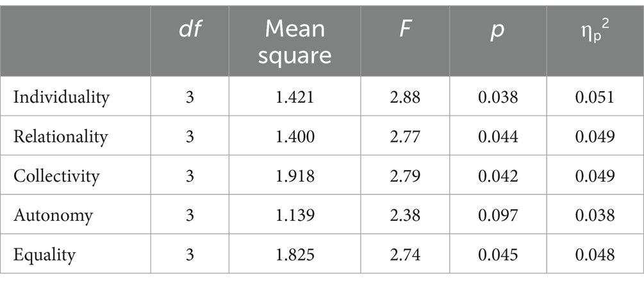Select the Mean square column header
Viewport: 644px width, 285px height.
(295, 42)
